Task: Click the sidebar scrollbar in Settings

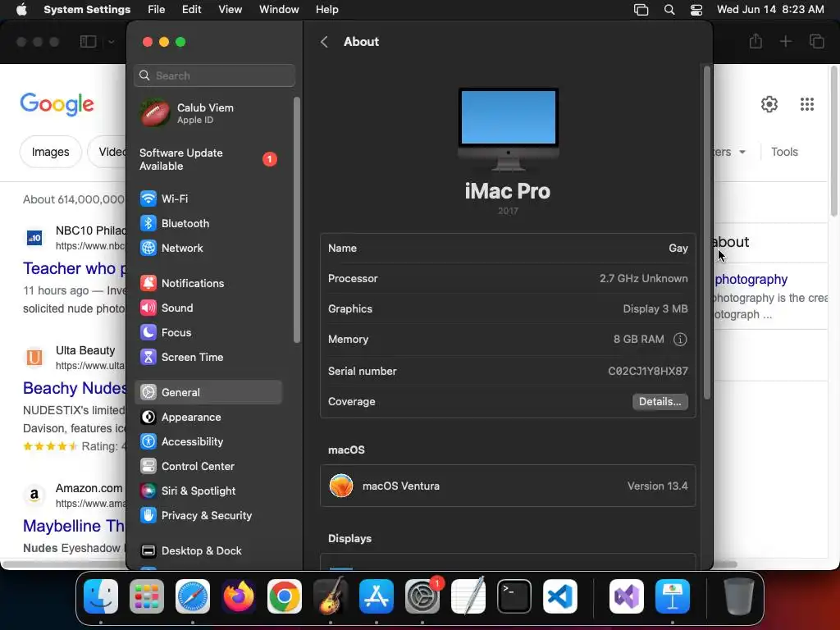Action: [297, 220]
